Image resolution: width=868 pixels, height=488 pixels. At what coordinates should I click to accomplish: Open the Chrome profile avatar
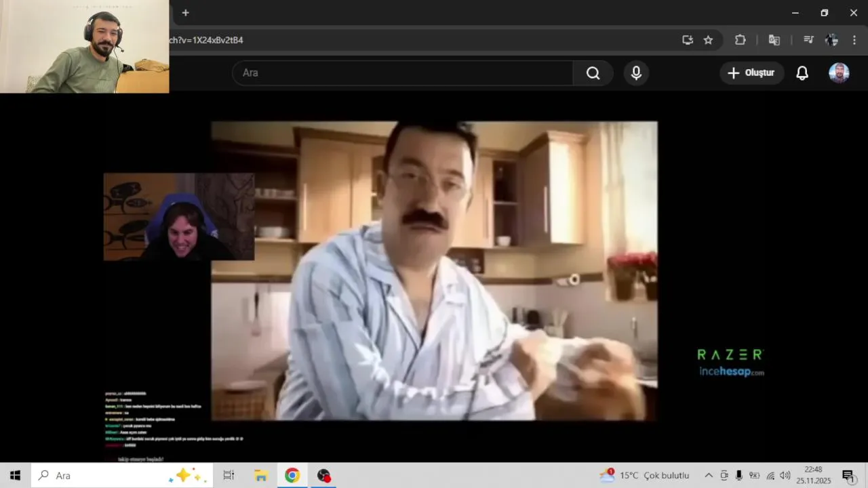(x=831, y=40)
